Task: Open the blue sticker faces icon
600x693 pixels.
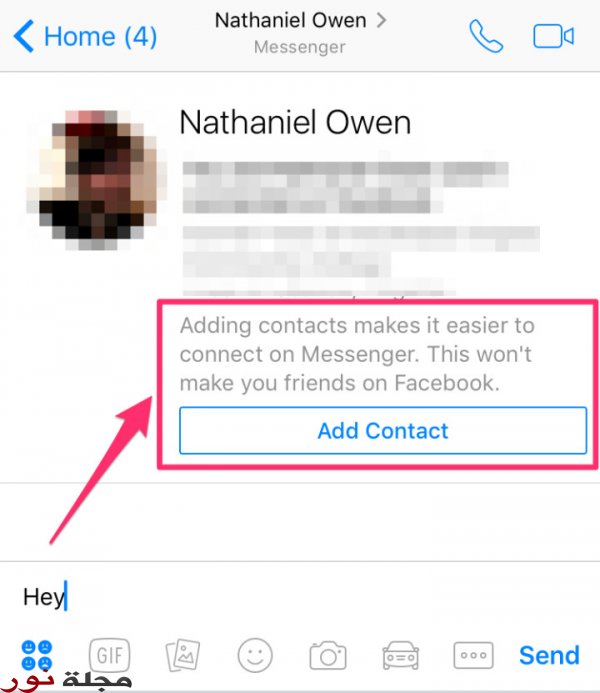Action: click(x=37, y=655)
